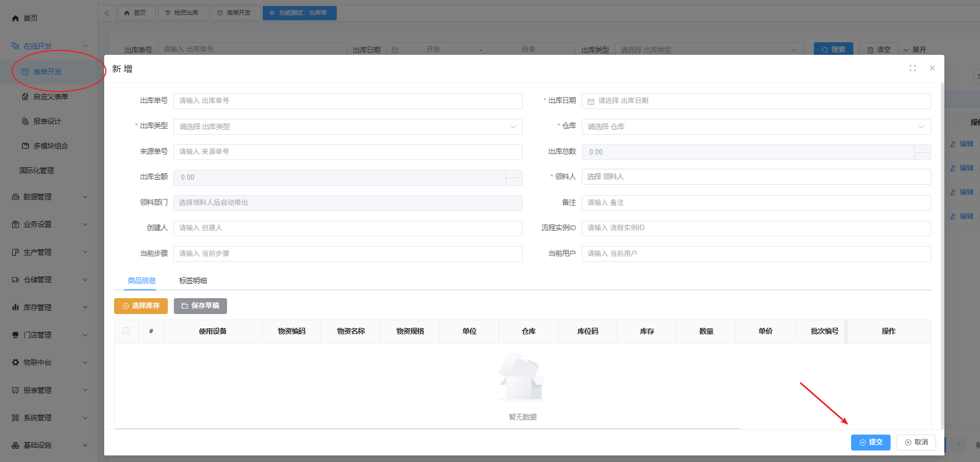Click the 业务设置 sidebar icon
Viewport: 980px width, 462px height.
pos(15,224)
